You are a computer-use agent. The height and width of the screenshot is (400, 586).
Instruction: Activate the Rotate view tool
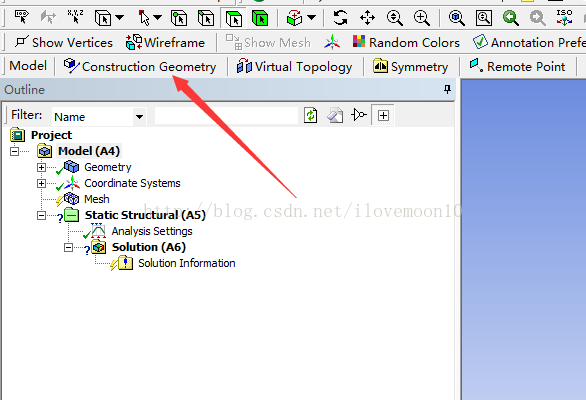[x=340, y=18]
